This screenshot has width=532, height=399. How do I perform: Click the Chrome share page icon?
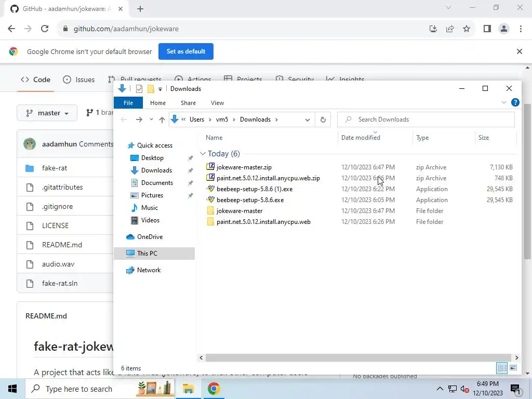pos(450,29)
